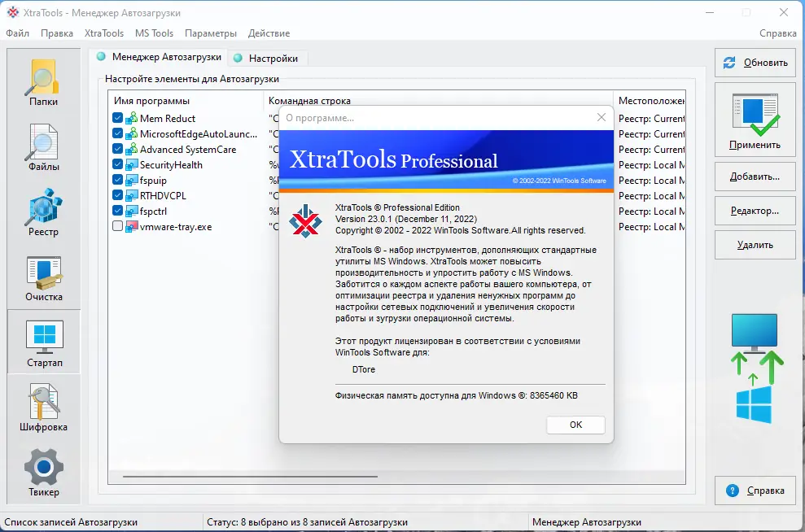Screen dimensions: 805x532
Task: Open the Параметры menu
Action: (211, 33)
